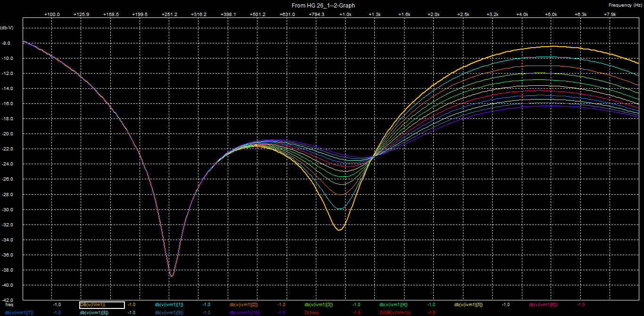The height and width of the screenshot is (316, 644).
Task: Select the db(v(ivm1)[5]) trace label
Action: 469,305
